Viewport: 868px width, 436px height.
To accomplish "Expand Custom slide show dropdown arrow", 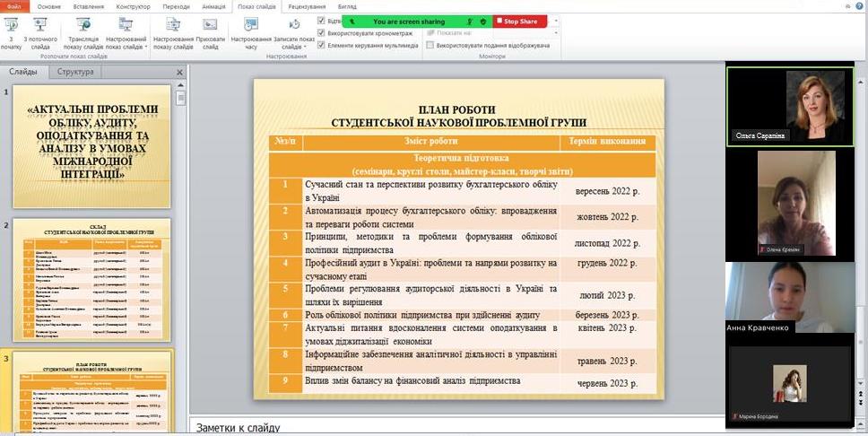I will coord(147,47).
